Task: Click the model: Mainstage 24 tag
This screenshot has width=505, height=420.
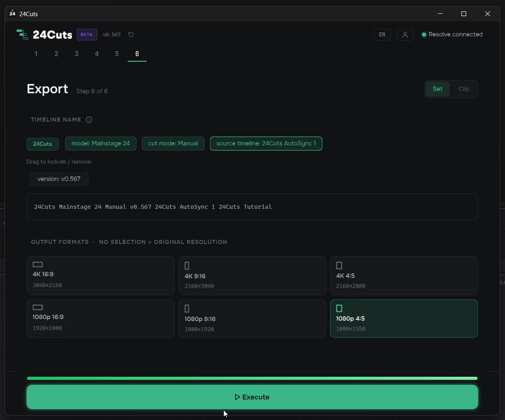Action: pyautogui.click(x=101, y=144)
